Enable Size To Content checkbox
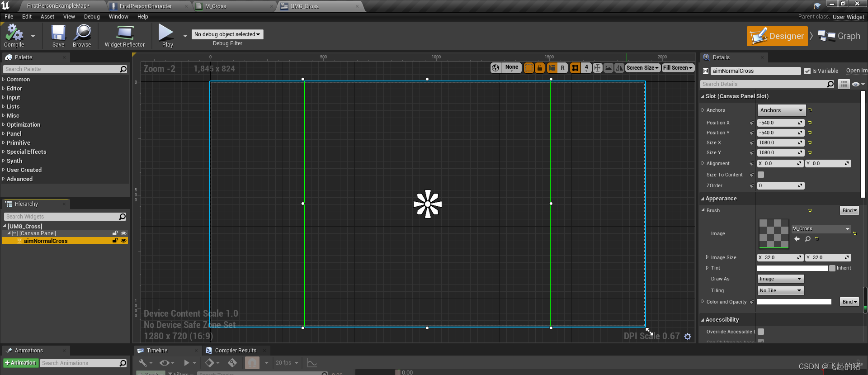868x375 pixels. [761, 175]
